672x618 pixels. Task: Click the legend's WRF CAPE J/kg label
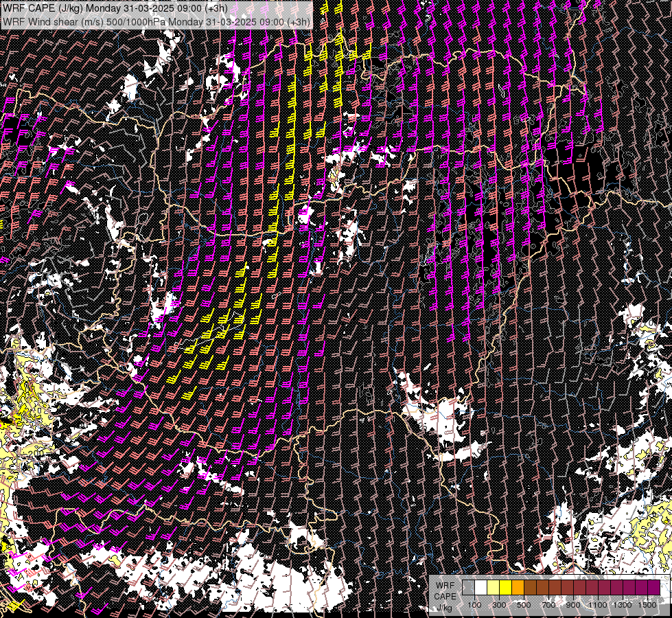point(445,597)
